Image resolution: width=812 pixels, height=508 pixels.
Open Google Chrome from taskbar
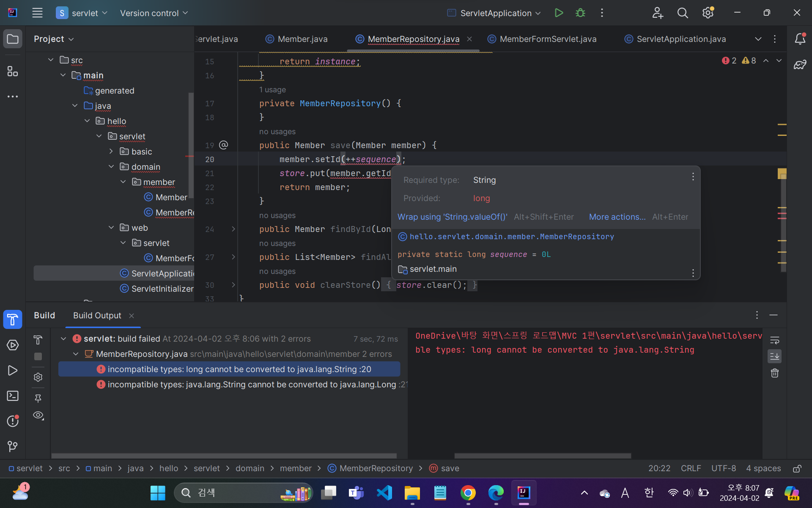(468, 493)
